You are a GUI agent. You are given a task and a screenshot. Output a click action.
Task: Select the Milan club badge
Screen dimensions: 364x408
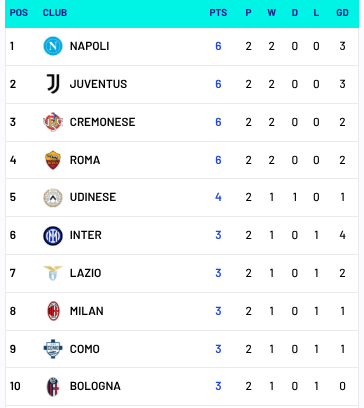click(x=53, y=311)
